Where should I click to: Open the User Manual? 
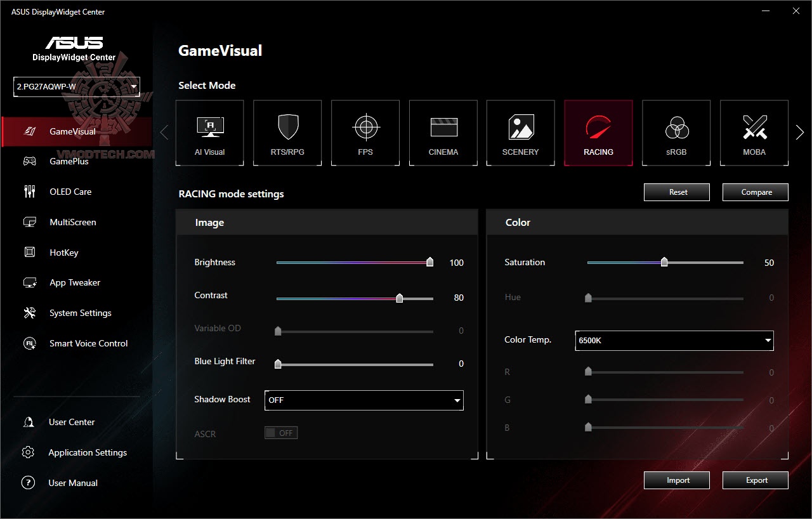click(x=73, y=483)
